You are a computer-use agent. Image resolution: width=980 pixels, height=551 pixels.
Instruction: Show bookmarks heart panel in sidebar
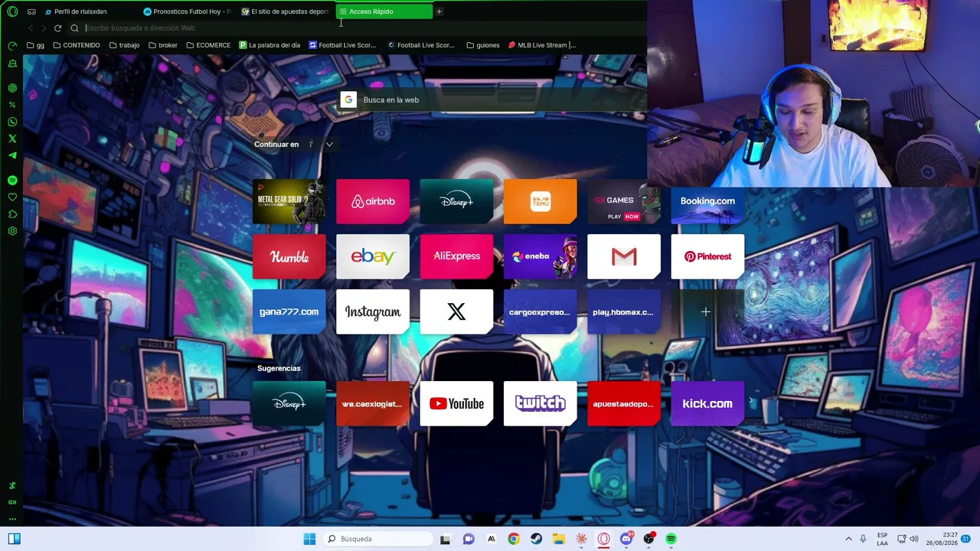[12, 197]
